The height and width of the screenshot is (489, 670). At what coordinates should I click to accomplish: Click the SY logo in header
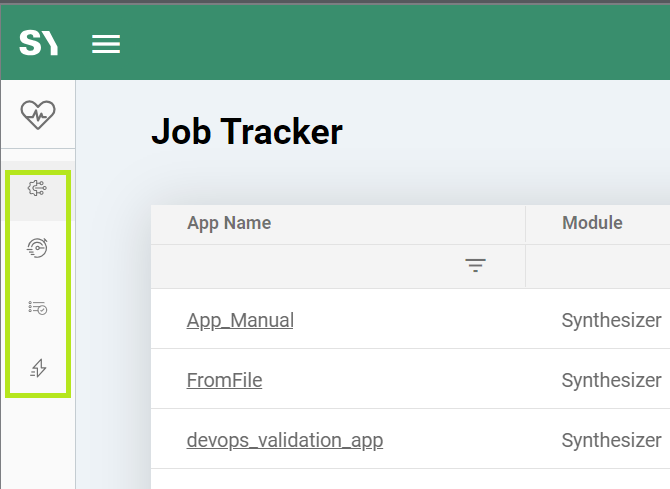tap(38, 43)
